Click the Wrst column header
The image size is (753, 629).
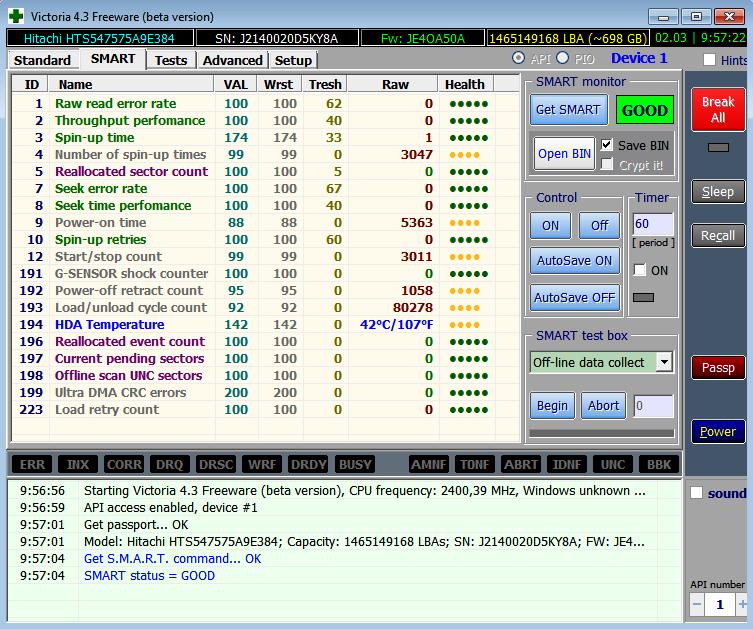pyautogui.click(x=279, y=84)
